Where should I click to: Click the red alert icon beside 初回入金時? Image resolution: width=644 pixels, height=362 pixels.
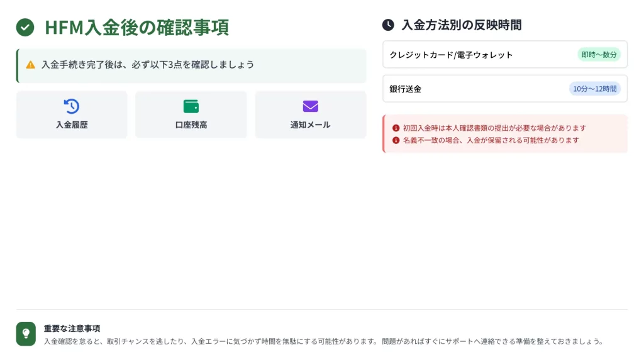click(x=396, y=128)
